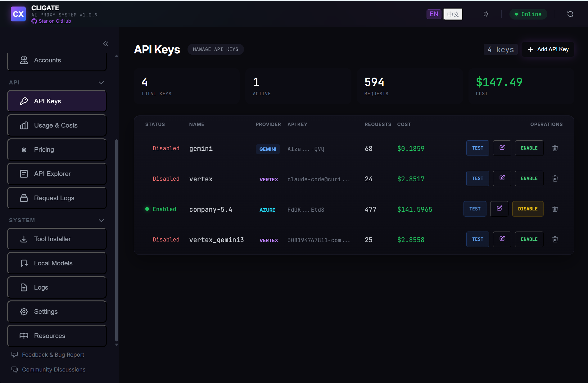The image size is (588, 383).
Task: Click the edit icon for company-5.4 key
Action: [499, 209]
